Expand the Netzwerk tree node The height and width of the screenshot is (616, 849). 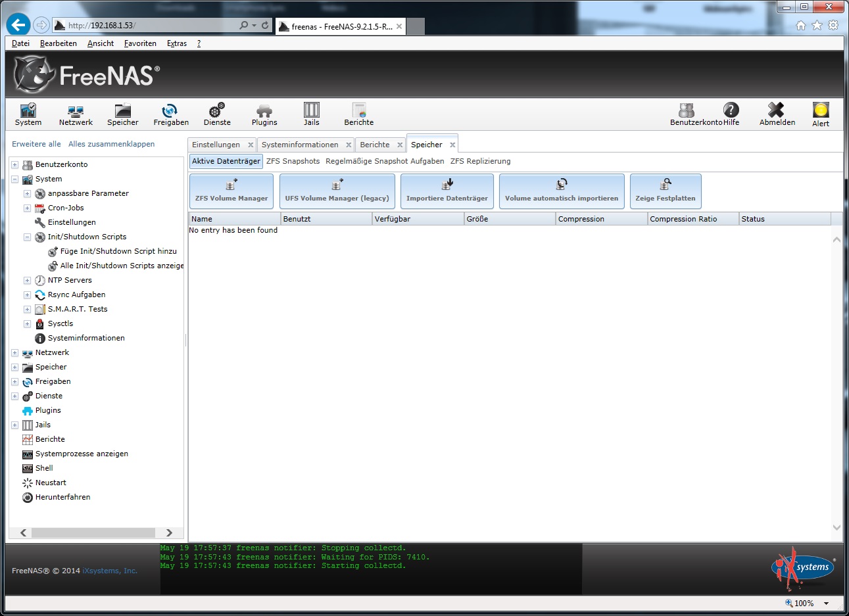pos(14,352)
